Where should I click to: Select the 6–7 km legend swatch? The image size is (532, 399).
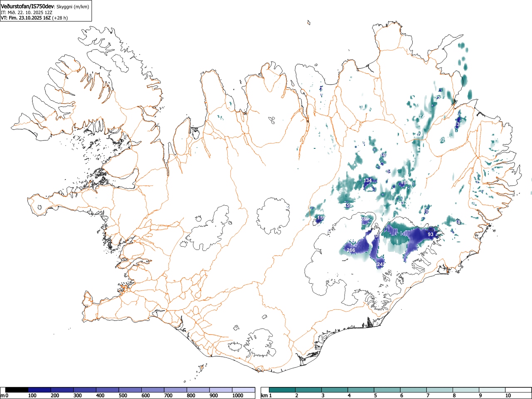pos(413,390)
